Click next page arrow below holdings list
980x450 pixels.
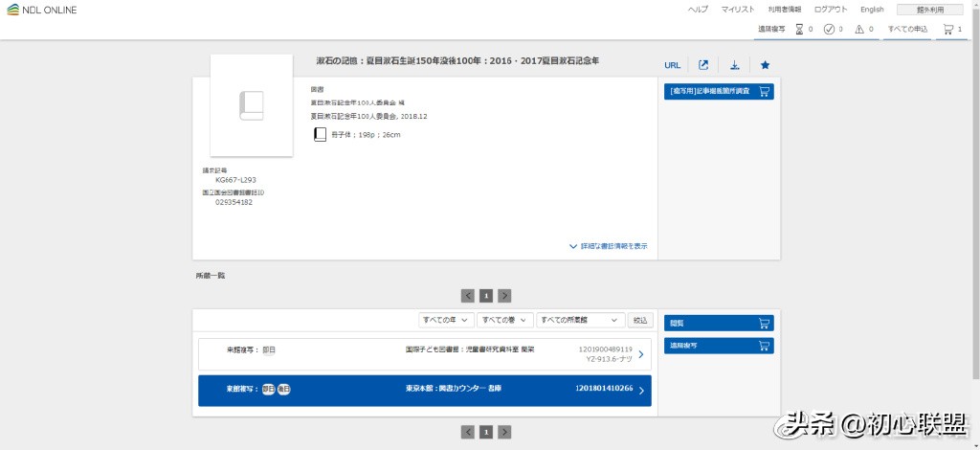pyautogui.click(x=505, y=432)
